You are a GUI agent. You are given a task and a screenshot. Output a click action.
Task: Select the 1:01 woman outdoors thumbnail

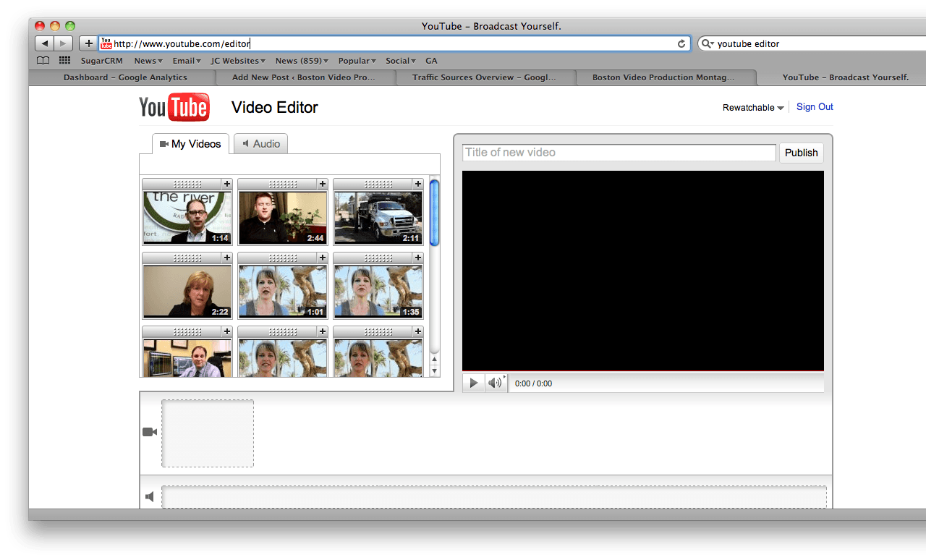[283, 292]
